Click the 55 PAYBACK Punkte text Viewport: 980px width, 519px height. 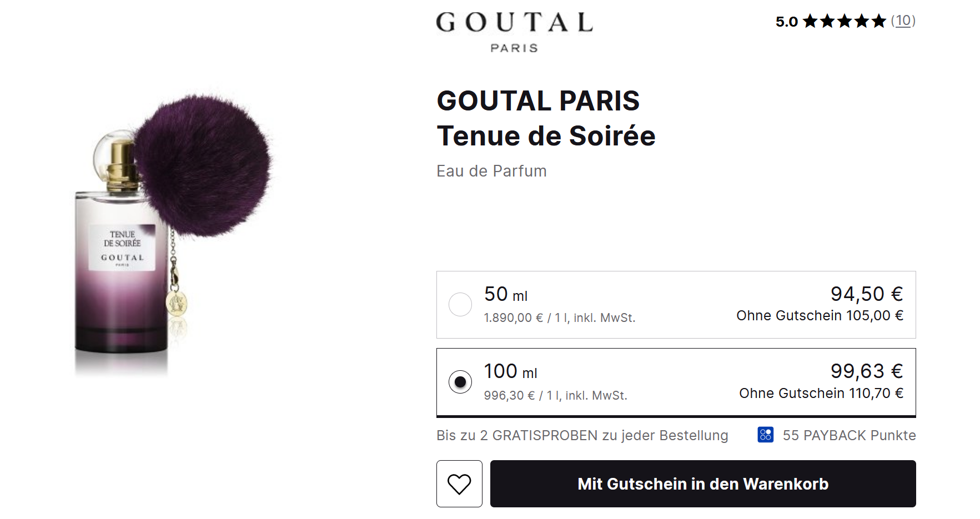coord(849,435)
